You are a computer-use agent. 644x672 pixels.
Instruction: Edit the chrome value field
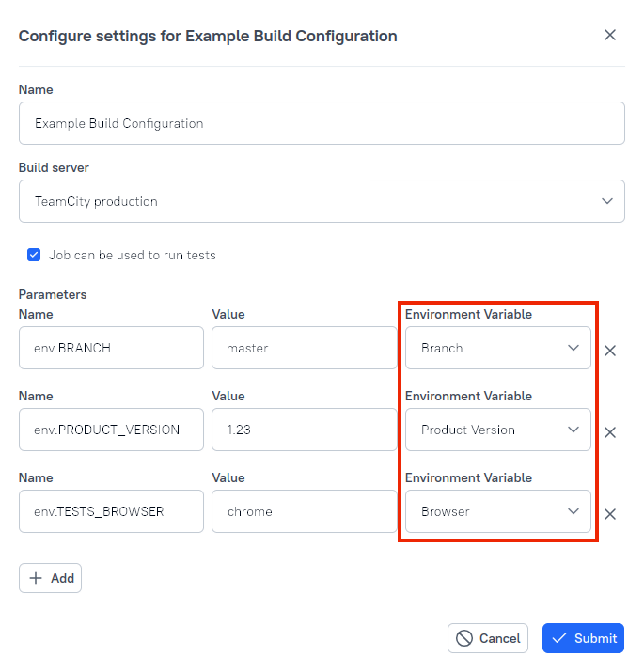(305, 511)
